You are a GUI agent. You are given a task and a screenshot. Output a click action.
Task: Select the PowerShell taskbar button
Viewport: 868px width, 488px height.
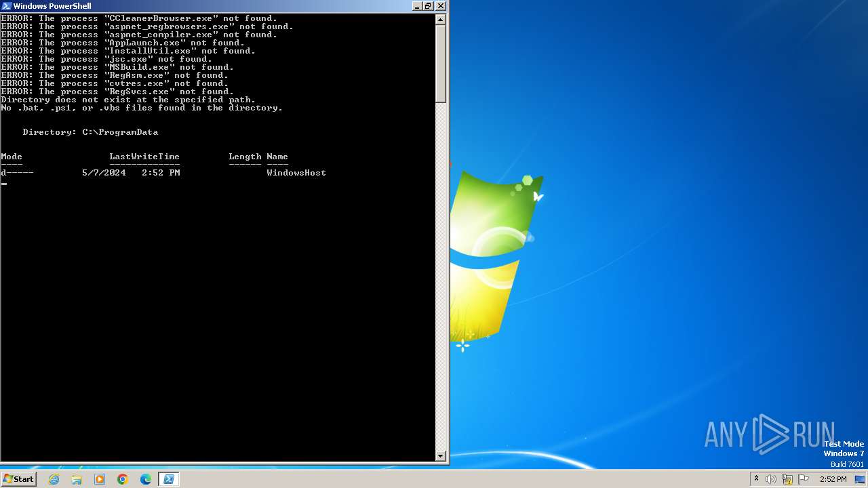[169, 479]
